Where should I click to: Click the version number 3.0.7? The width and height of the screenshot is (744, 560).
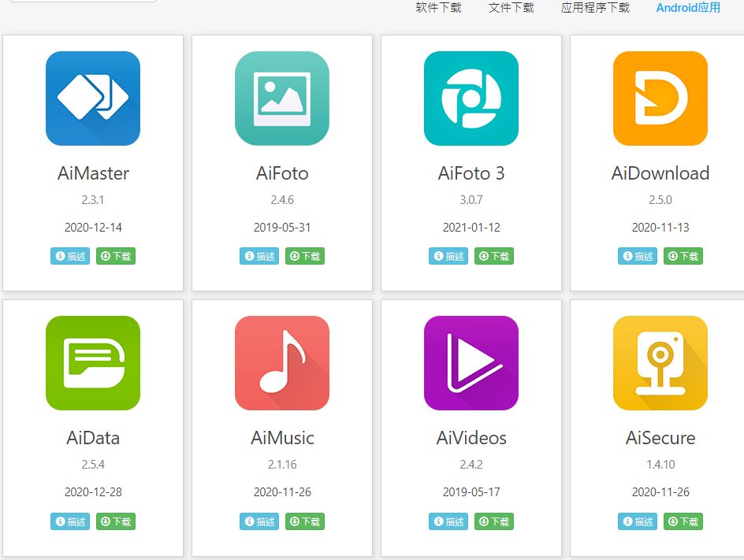click(x=471, y=199)
